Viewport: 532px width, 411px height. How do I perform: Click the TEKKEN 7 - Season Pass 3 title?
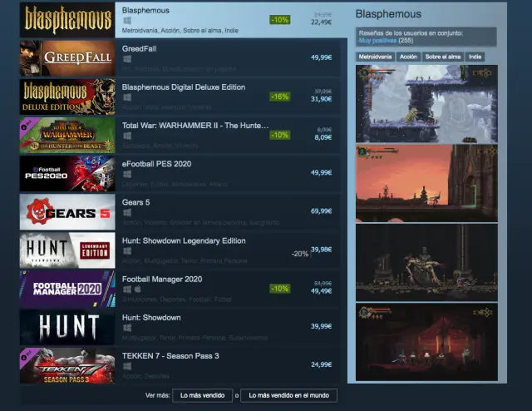click(170, 356)
